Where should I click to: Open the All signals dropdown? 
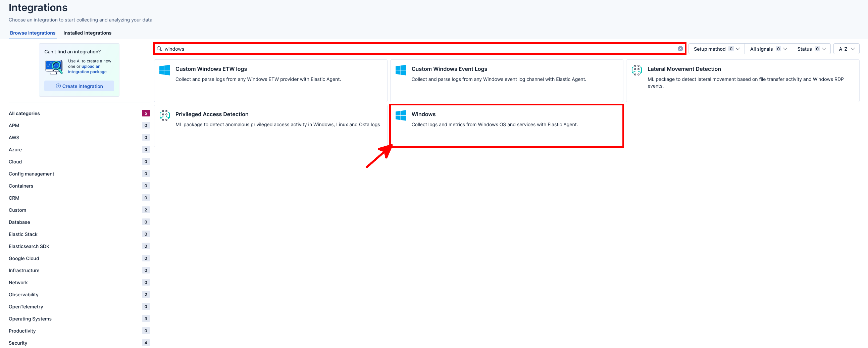coord(768,49)
